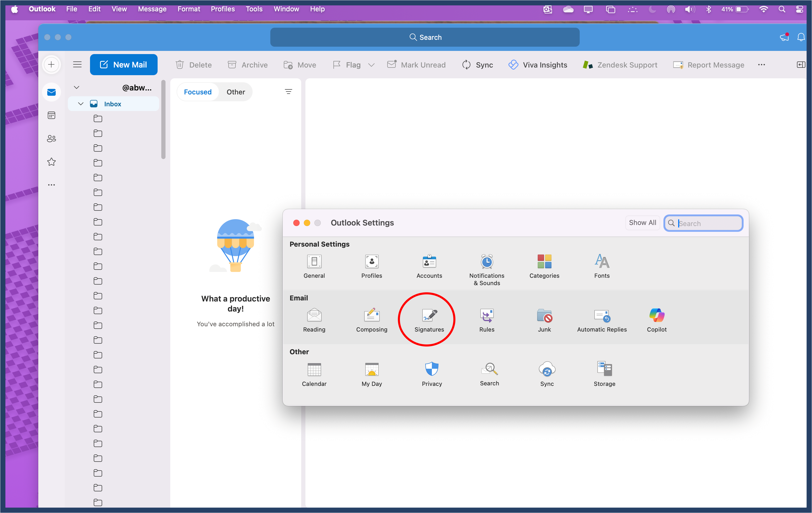Open Favorites star in sidebar
812x513 pixels.
point(51,162)
